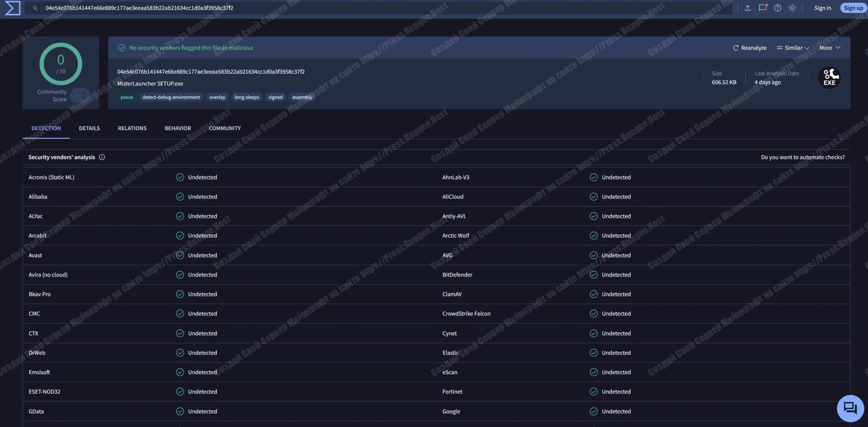Open the help question-mark icon

point(778,8)
